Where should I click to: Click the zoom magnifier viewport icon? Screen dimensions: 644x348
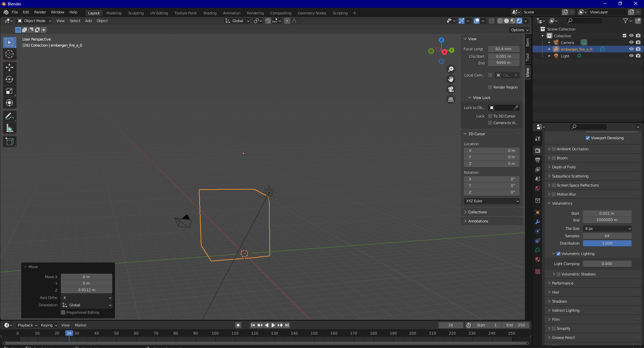click(451, 69)
